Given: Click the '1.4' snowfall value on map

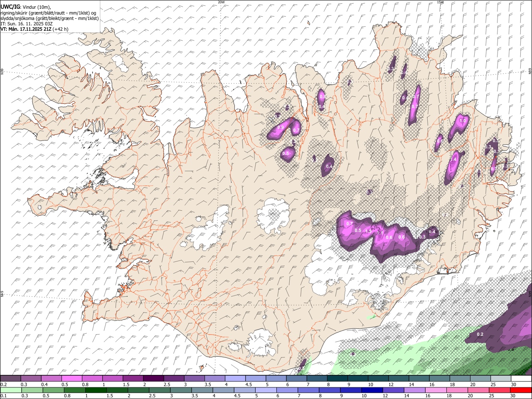Looking at the screenshot, I should coord(453,159).
